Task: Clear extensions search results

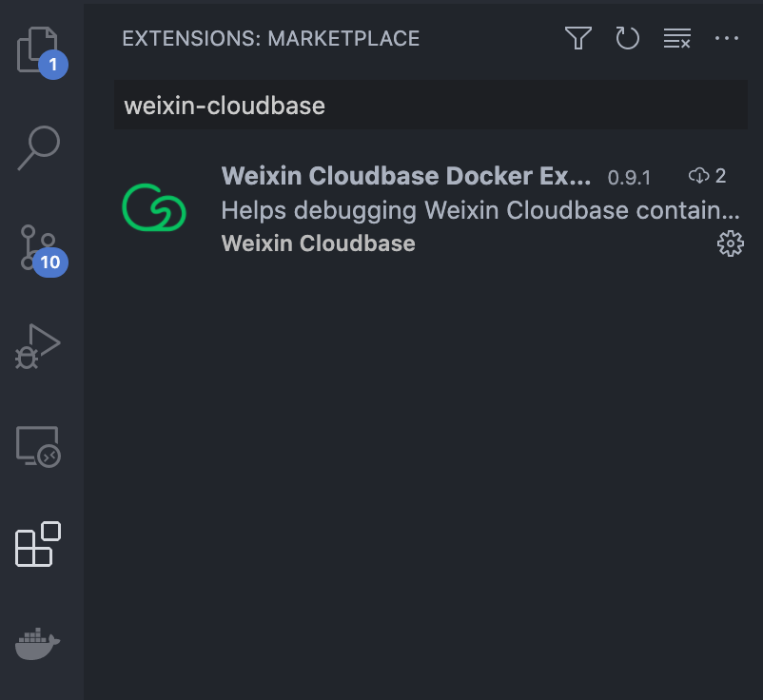Action: coord(677,38)
